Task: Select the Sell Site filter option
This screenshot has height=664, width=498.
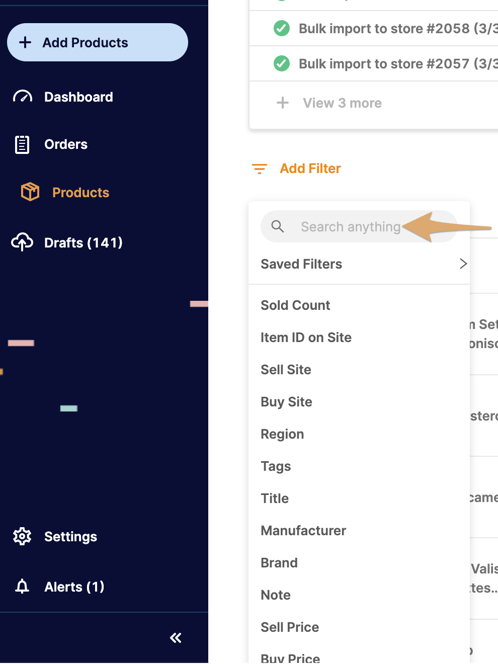Action: pyautogui.click(x=286, y=370)
